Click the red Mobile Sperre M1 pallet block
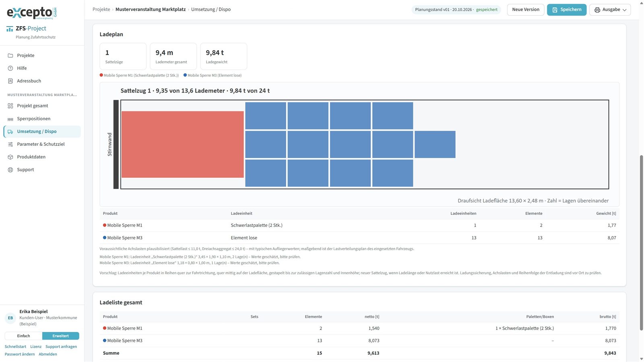The height and width of the screenshot is (362, 644). coord(182,144)
